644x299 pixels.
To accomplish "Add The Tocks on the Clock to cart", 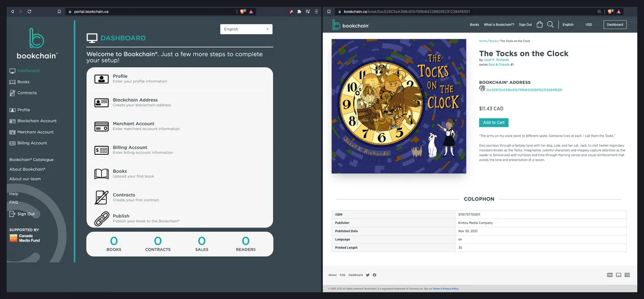I will coord(494,123).
